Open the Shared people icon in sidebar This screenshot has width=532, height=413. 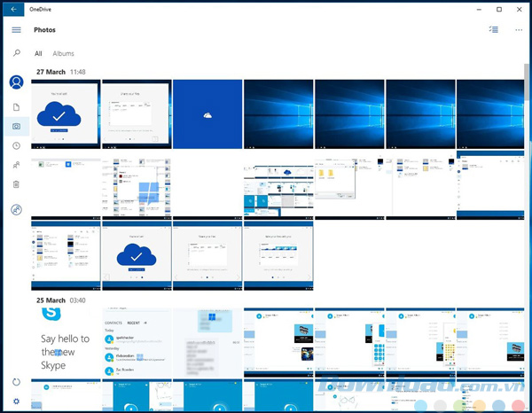click(x=16, y=165)
